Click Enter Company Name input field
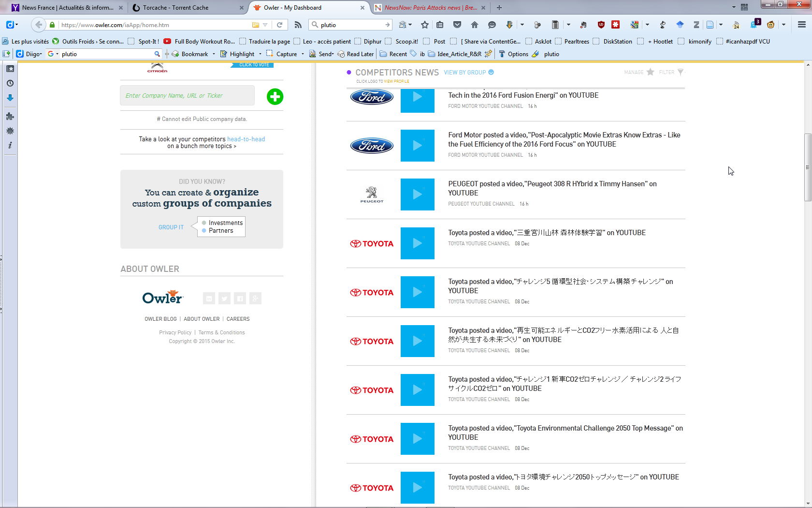Image resolution: width=812 pixels, height=508 pixels. 187,95
